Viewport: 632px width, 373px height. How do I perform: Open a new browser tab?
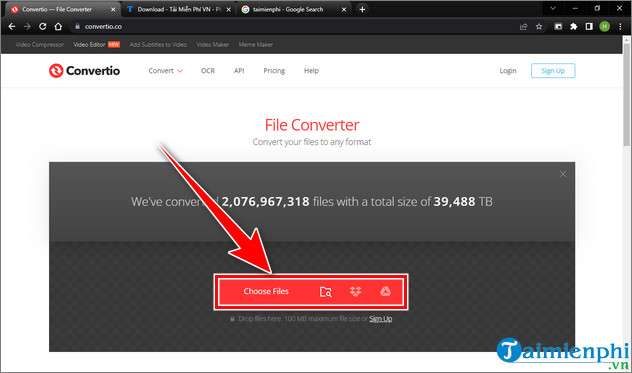coord(362,9)
